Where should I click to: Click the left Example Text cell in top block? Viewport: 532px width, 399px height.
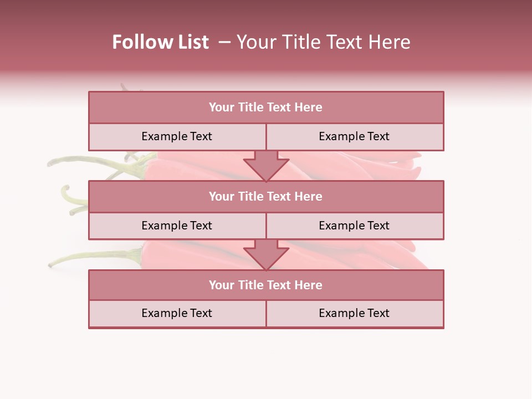(x=177, y=136)
